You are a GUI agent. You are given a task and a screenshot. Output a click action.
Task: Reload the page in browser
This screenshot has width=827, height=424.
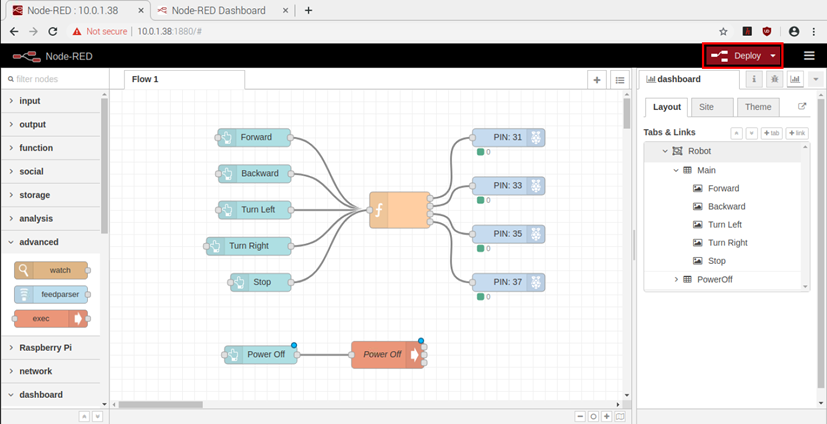click(53, 32)
